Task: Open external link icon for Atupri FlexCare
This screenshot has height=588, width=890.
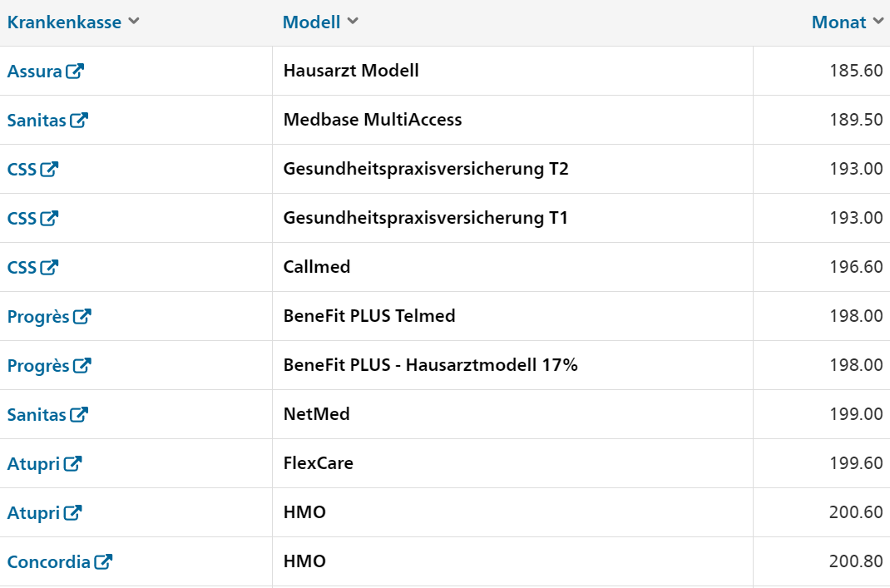Action: 72,463
